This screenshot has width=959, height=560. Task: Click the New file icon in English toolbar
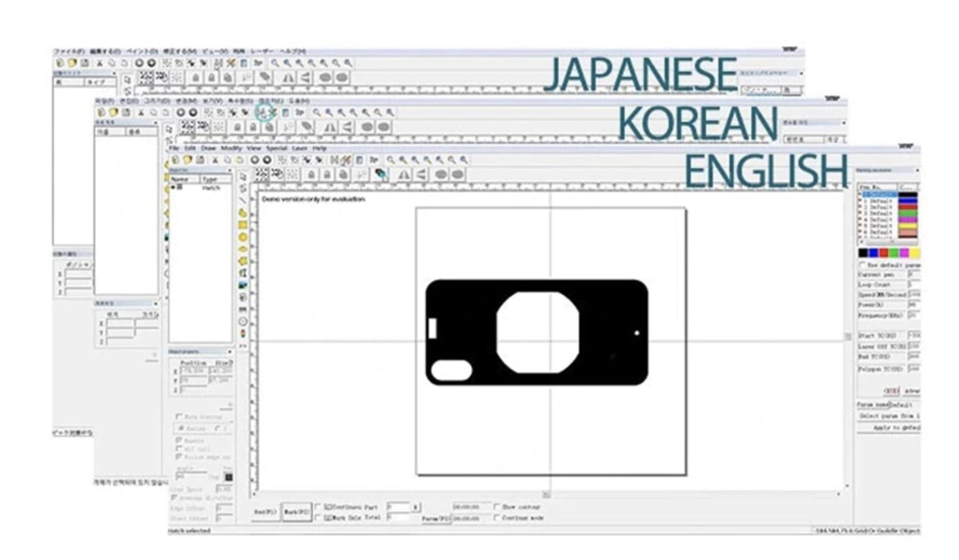[x=175, y=160]
